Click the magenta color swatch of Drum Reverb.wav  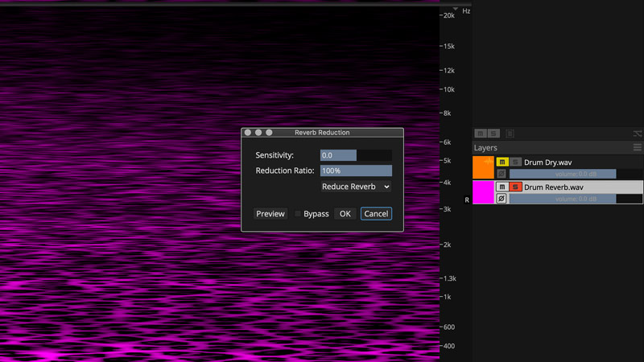[x=483, y=192]
